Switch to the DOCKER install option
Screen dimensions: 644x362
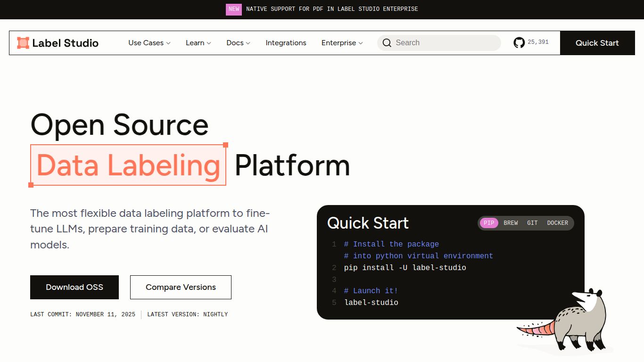558,223
